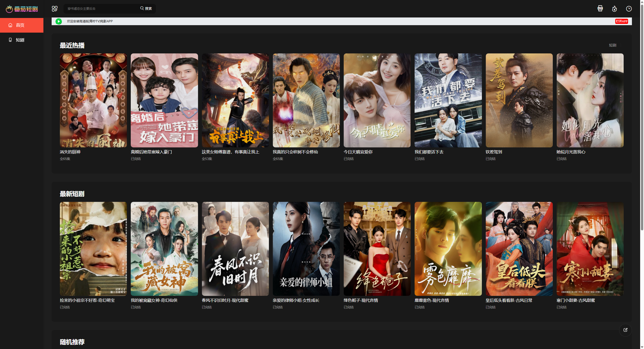Open the 靡靡雾色 poster
The height and width of the screenshot is (349, 644).
[x=448, y=249]
